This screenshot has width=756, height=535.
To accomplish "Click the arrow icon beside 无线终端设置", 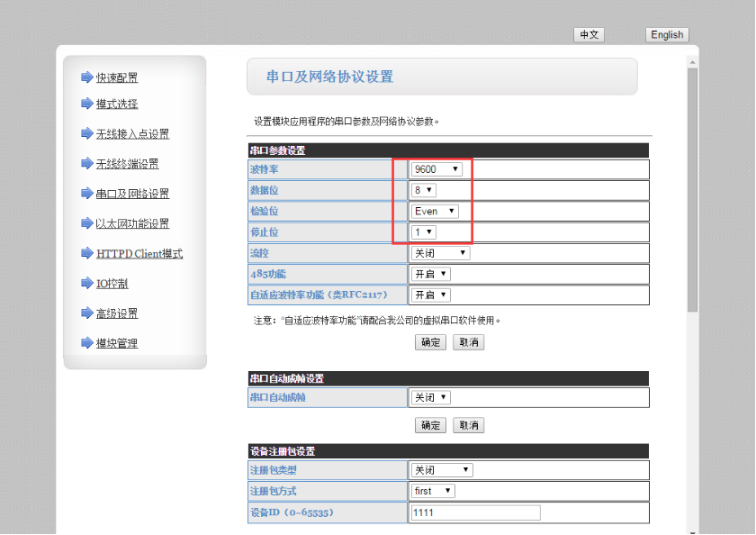I will [x=86, y=164].
